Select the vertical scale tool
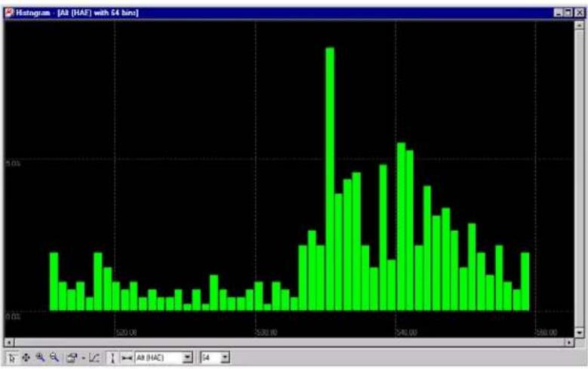The height and width of the screenshot is (369, 588). coord(112,358)
